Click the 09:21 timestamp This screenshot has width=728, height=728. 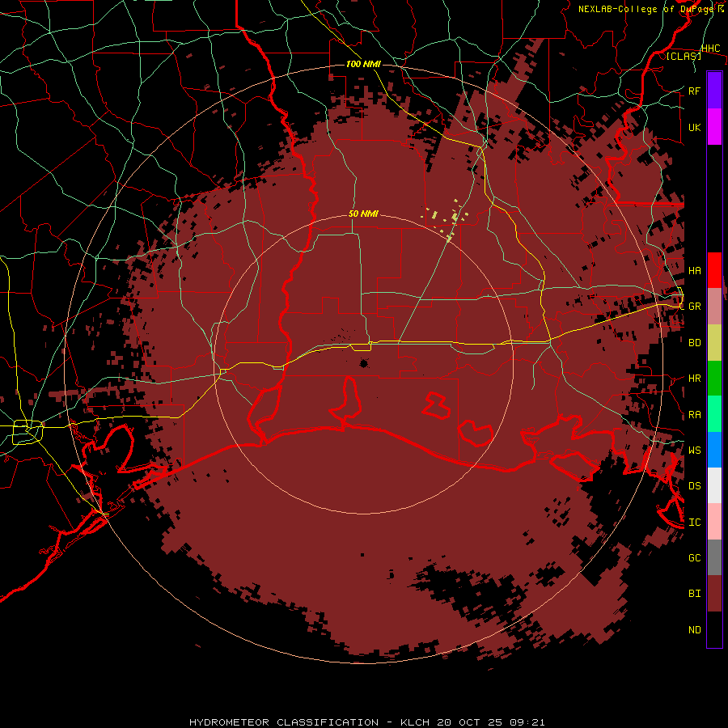tap(527, 722)
